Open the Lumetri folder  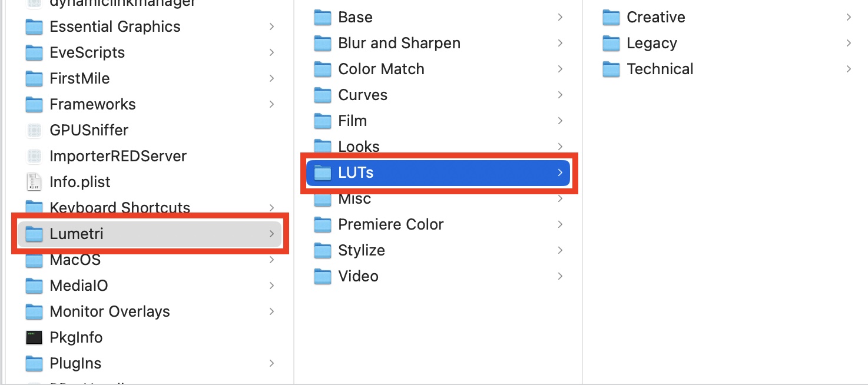77,234
